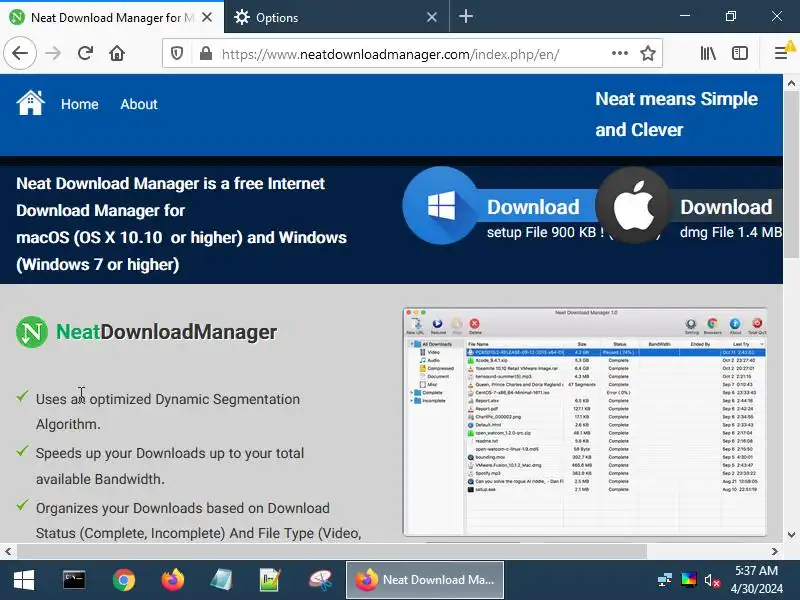The image size is (800, 600).
Task: Open the Firefox hamburger menu
Action: coord(781,53)
